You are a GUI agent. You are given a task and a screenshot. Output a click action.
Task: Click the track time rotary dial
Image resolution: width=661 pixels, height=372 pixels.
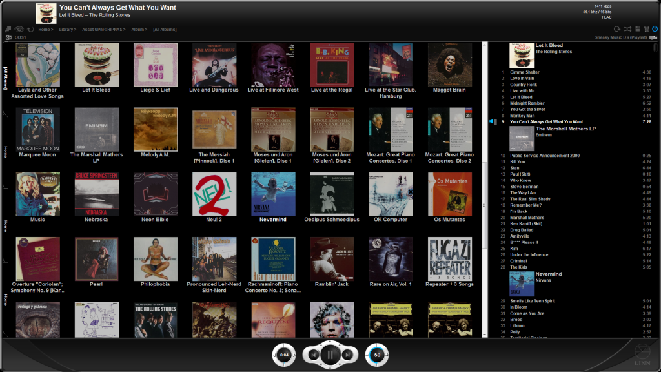(284, 355)
